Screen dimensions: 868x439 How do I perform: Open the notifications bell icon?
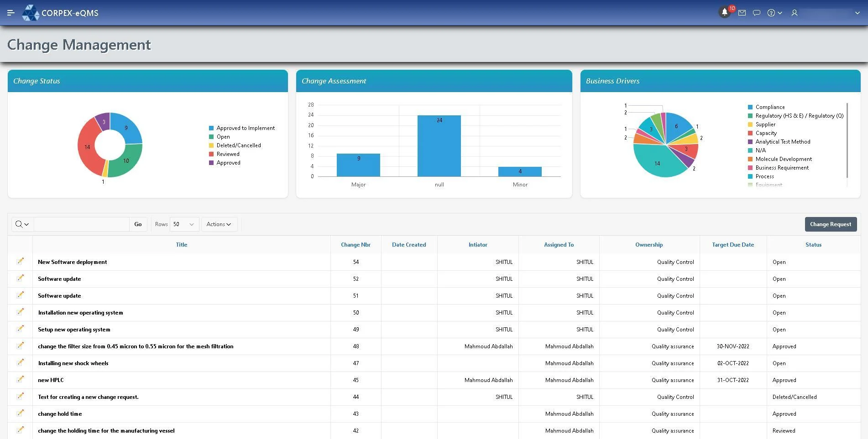(x=725, y=12)
